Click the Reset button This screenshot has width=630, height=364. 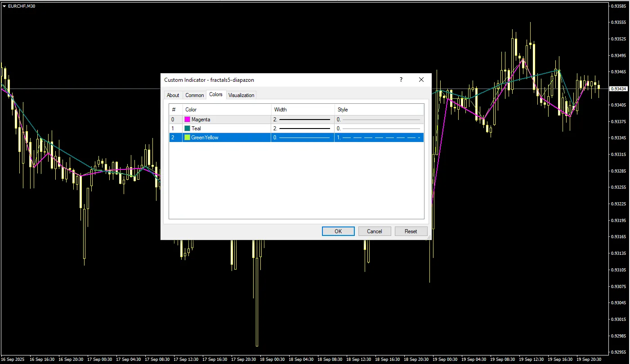[411, 231]
